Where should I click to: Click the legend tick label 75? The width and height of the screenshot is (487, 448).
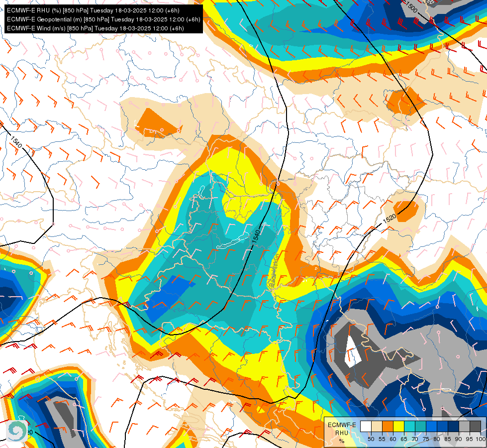click(426, 439)
